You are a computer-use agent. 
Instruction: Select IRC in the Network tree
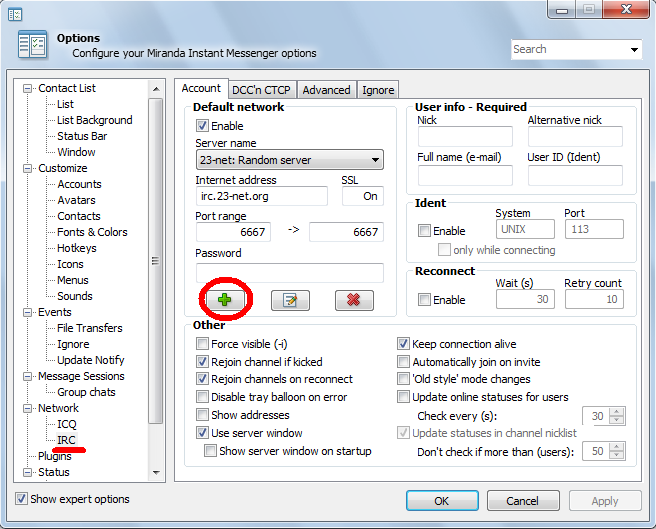pos(67,440)
